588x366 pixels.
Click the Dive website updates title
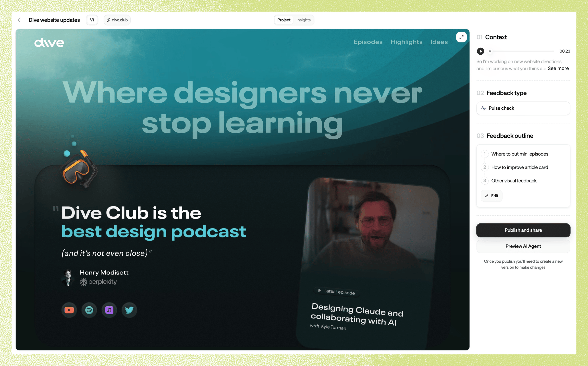point(54,20)
